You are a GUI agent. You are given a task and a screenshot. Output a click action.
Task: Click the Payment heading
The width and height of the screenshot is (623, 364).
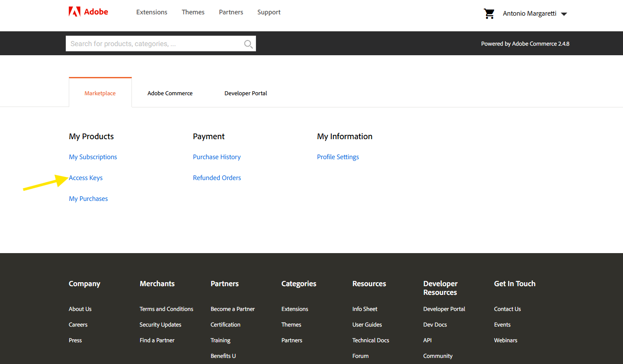coord(209,136)
